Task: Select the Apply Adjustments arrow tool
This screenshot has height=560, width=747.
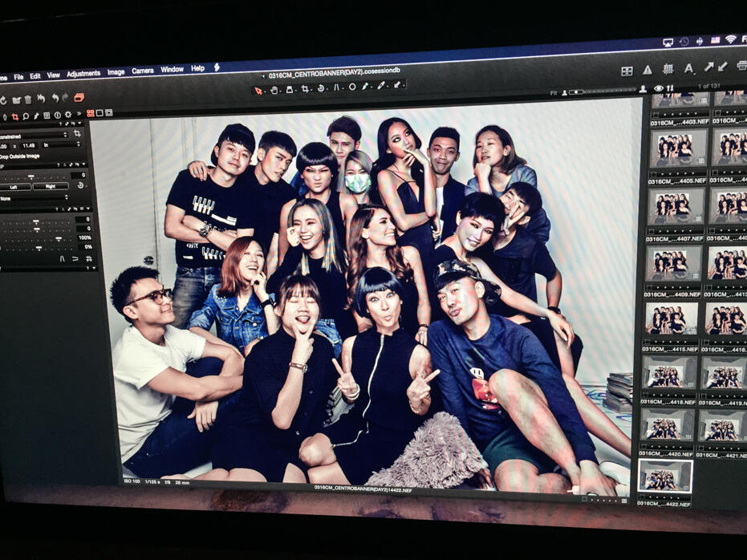Action: point(397,85)
